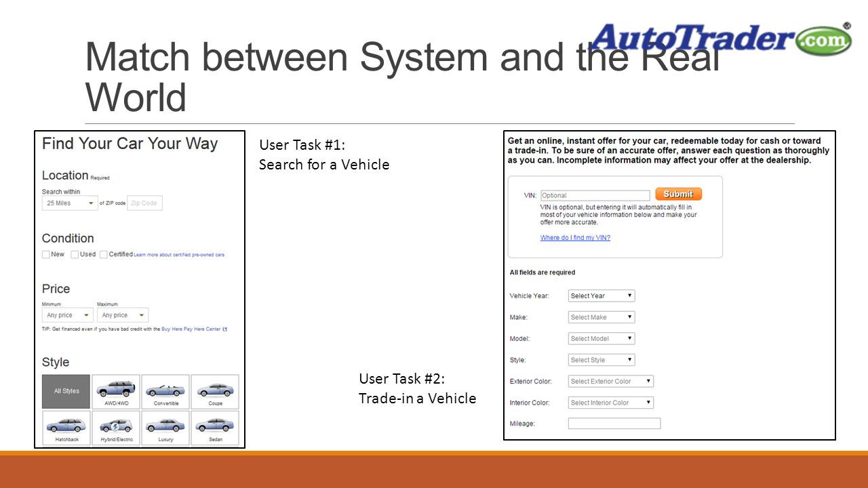Open the Select Model dropdown
This screenshot has height=488, width=868.
click(x=601, y=339)
